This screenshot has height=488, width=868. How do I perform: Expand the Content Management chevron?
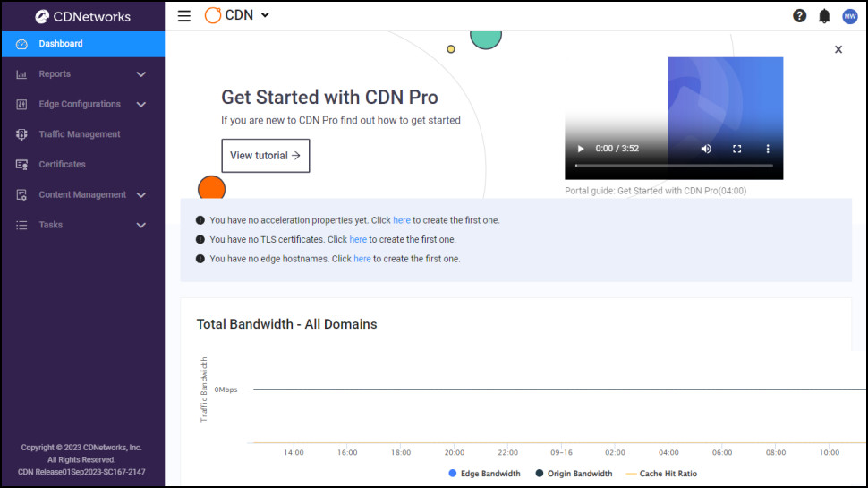pyautogui.click(x=141, y=195)
